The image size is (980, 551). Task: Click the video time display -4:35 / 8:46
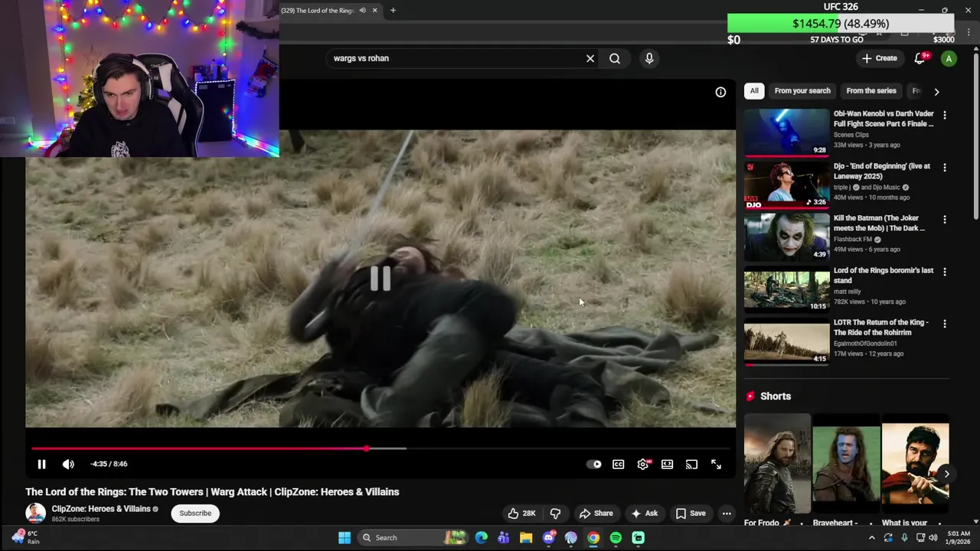click(109, 464)
